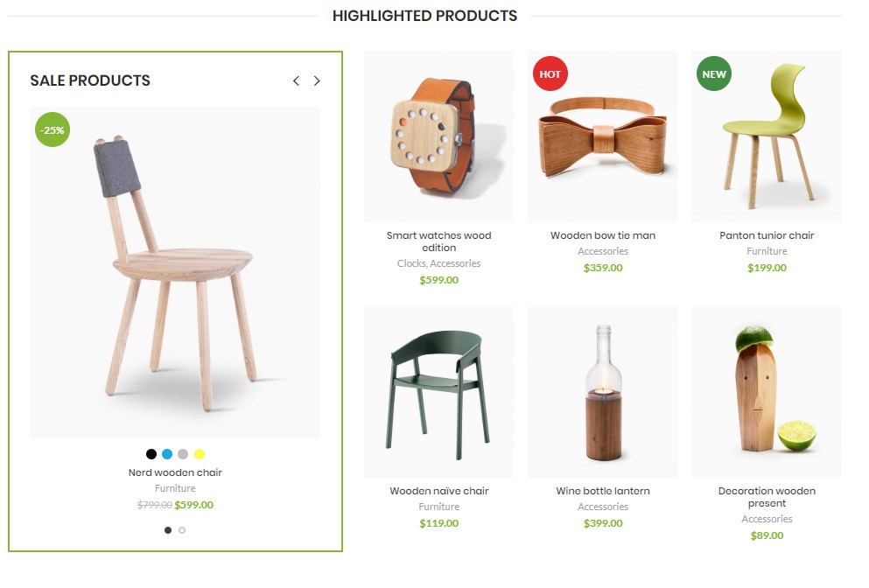This screenshot has height=588, width=869.
Task: Click the wine bottle lantern thumbnail image
Action: coord(602,391)
